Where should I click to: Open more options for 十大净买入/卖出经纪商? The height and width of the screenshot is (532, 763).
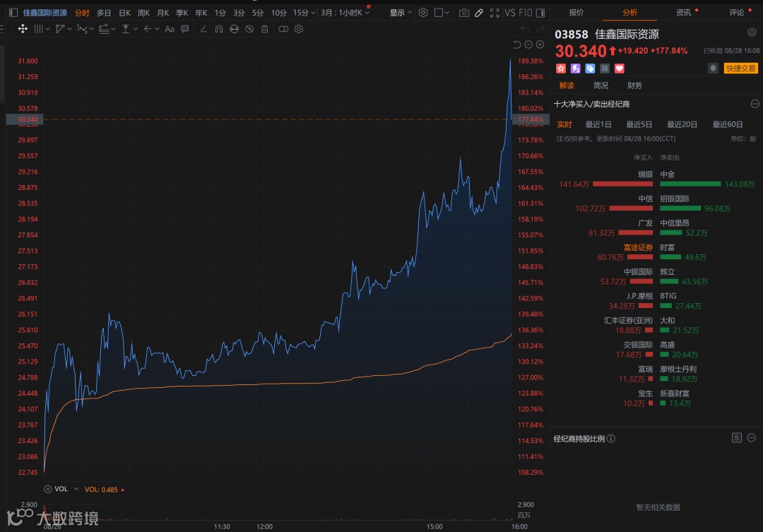coord(755,104)
